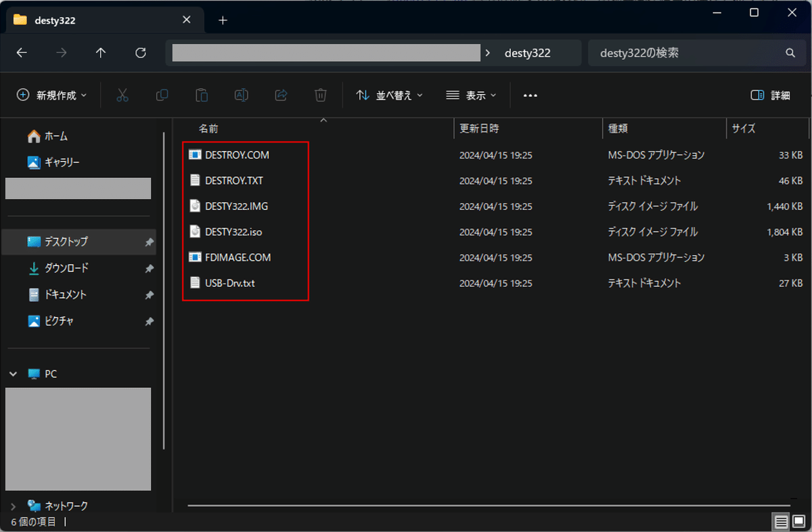This screenshot has width=812, height=532.
Task: Select the FDIMAGE.COM file icon
Action: pyautogui.click(x=195, y=257)
